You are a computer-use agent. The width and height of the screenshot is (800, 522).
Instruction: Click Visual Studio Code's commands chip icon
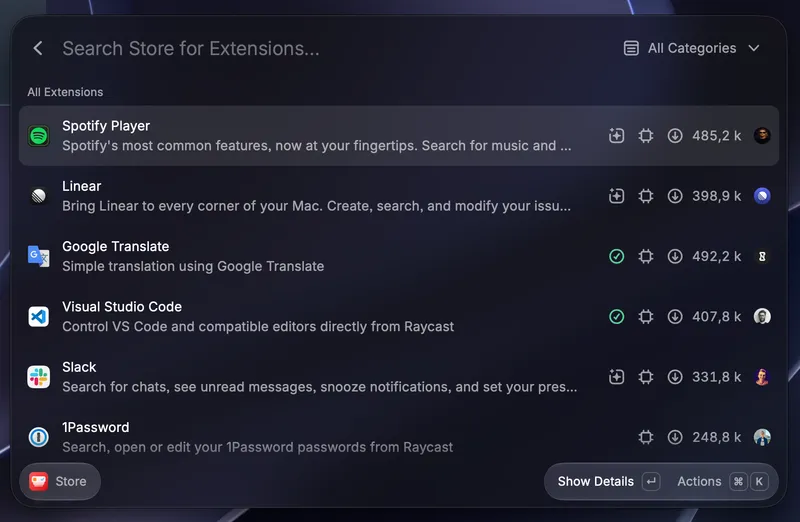click(646, 316)
